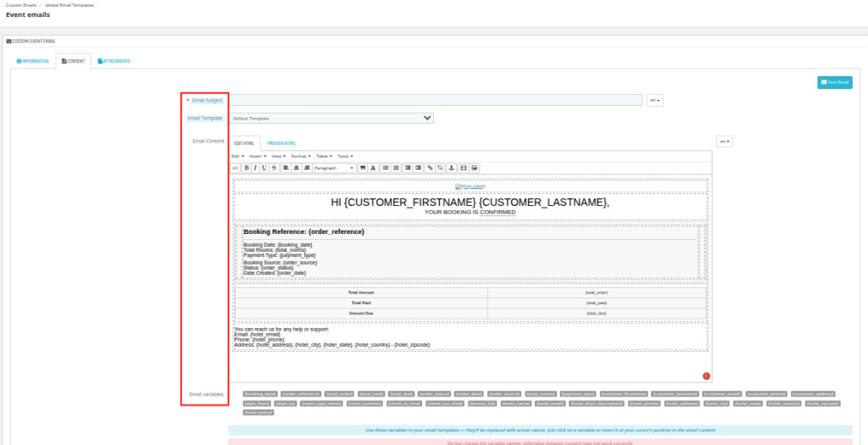Open language selector beside Email Subject
This screenshot has width=868, height=445.
pyautogui.click(x=654, y=100)
